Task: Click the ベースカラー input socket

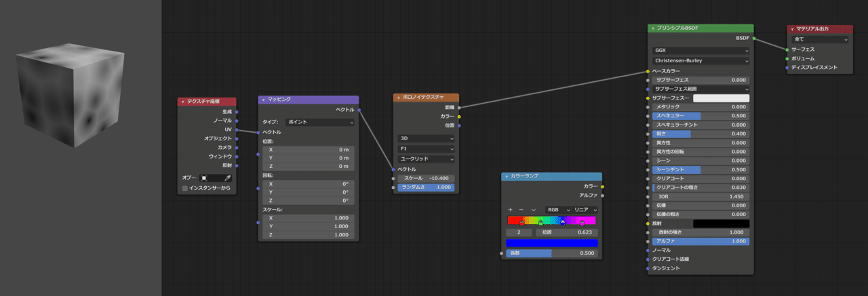Action: [648, 71]
